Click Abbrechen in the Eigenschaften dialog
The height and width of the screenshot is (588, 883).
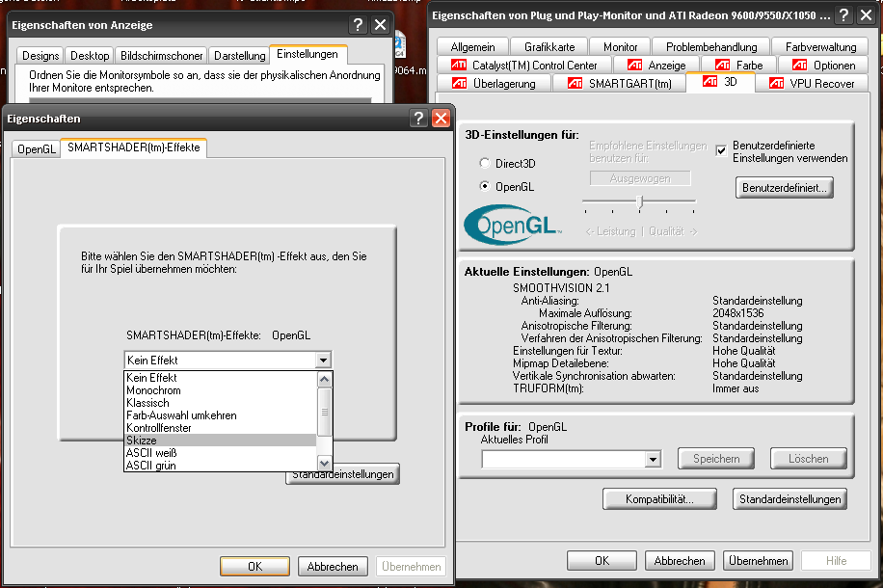pyautogui.click(x=333, y=567)
